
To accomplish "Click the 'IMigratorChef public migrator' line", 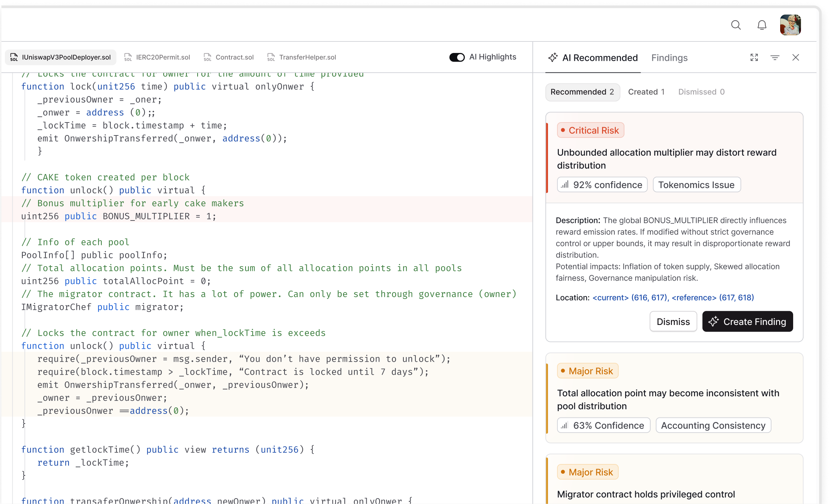I will [x=102, y=307].
